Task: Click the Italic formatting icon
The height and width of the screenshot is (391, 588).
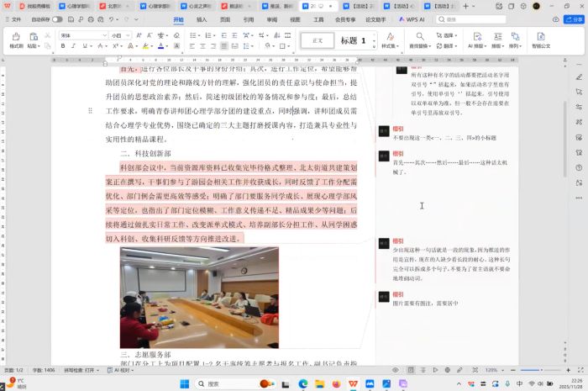Action: tap(75, 46)
